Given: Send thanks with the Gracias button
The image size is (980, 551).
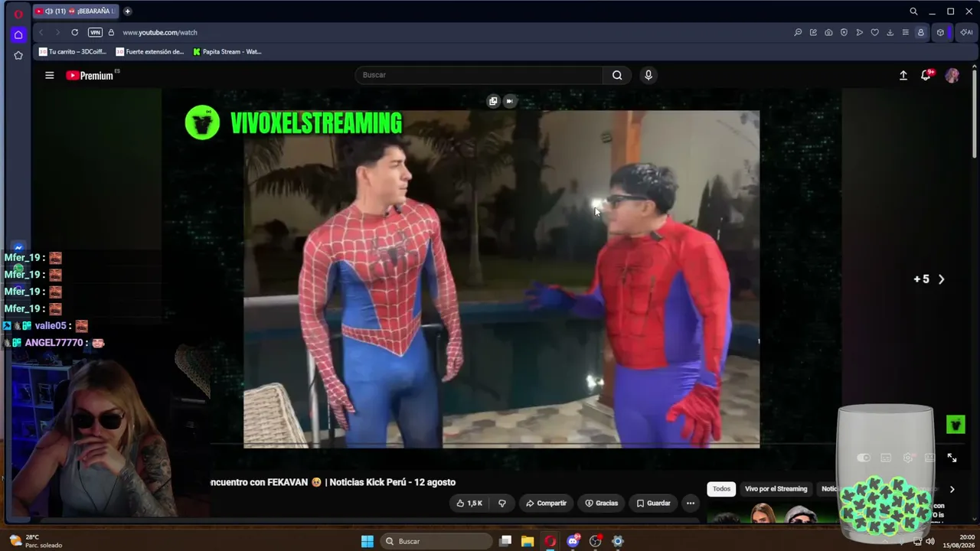Looking at the screenshot, I should point(601,503).
